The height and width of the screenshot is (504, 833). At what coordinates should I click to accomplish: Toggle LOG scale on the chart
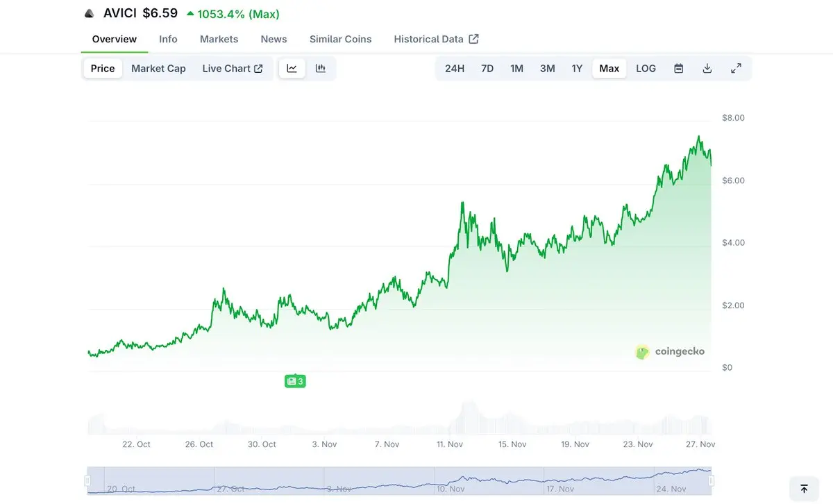[646, 68]
